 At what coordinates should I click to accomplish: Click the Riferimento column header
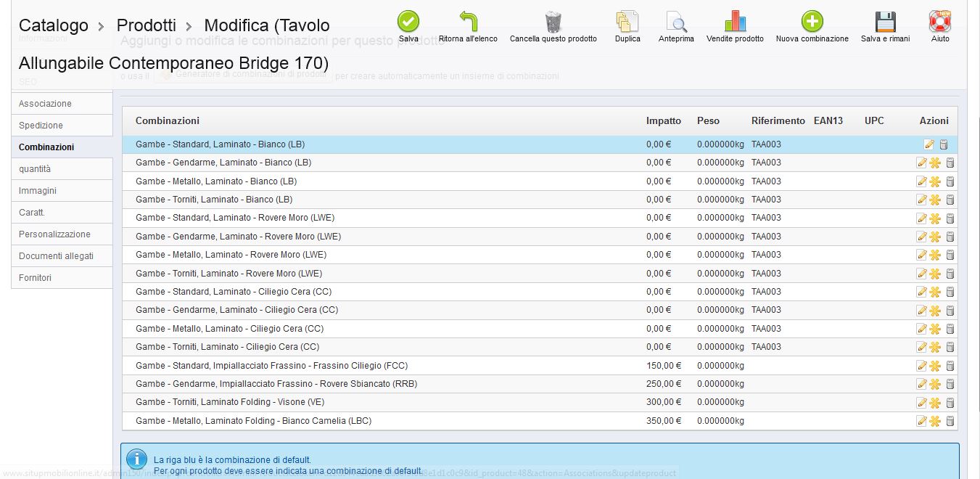(778, 120)
